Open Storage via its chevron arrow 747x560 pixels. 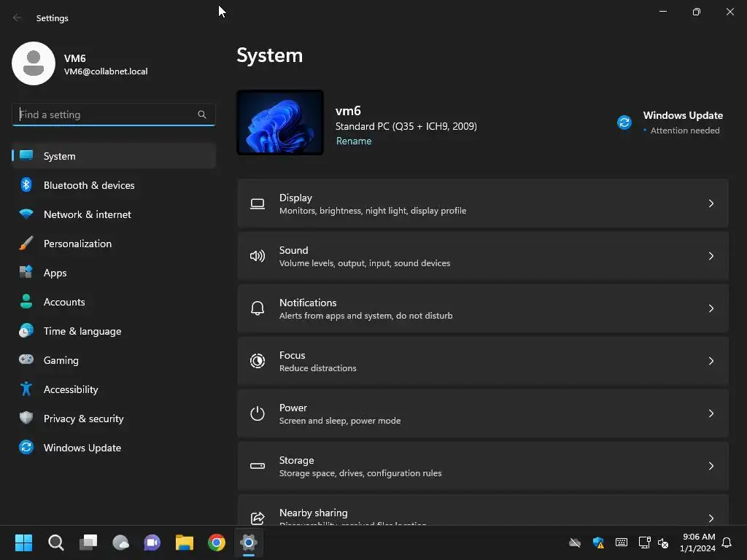711,466
